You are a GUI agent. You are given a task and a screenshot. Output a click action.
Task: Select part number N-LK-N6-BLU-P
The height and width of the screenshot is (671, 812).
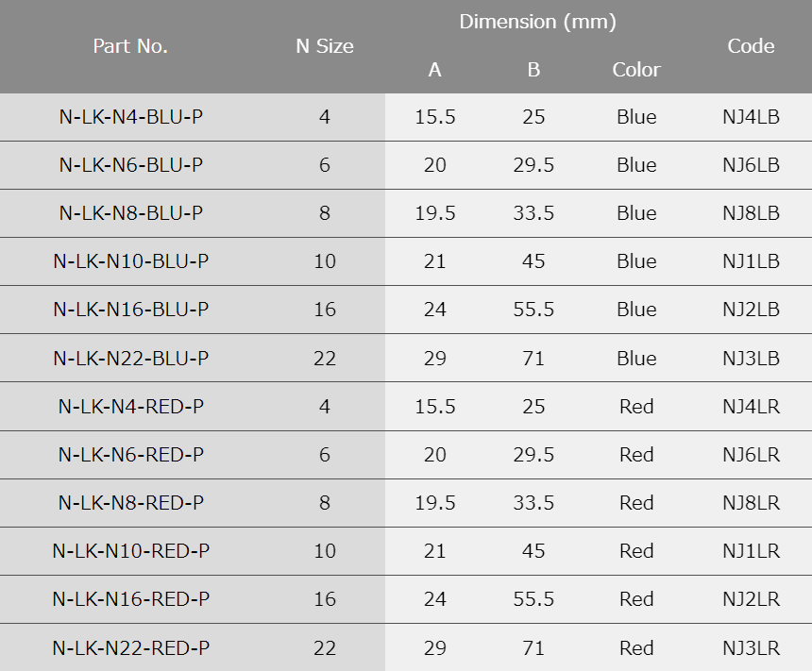point(131,165)
